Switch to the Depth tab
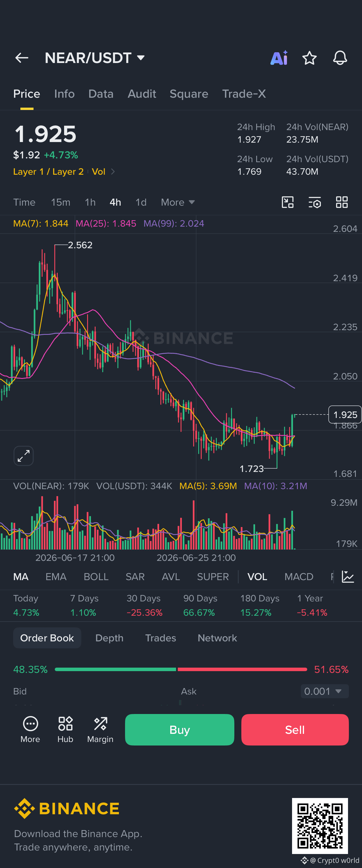This screenshot has width=362, height=868. click(109, 638)
